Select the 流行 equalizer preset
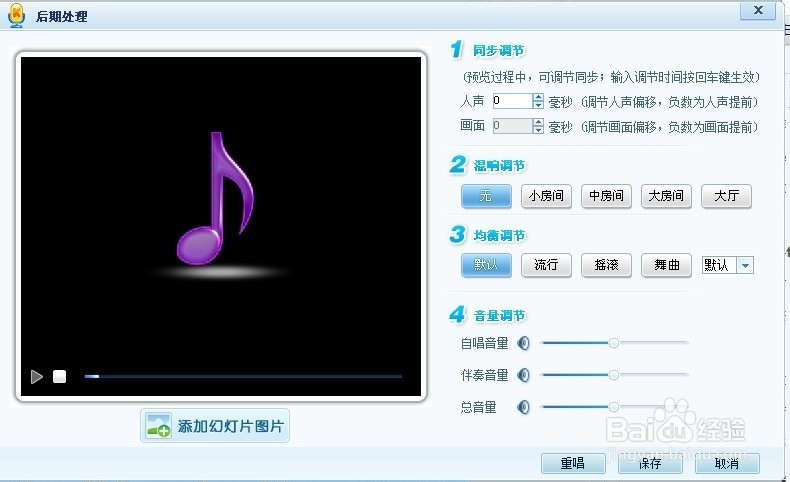 click(546, 265)
